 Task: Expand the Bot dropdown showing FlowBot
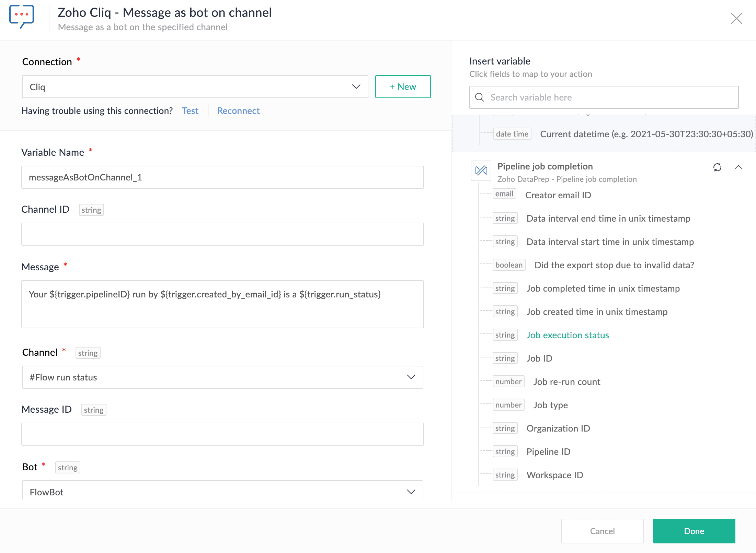(x=222, y=492)
